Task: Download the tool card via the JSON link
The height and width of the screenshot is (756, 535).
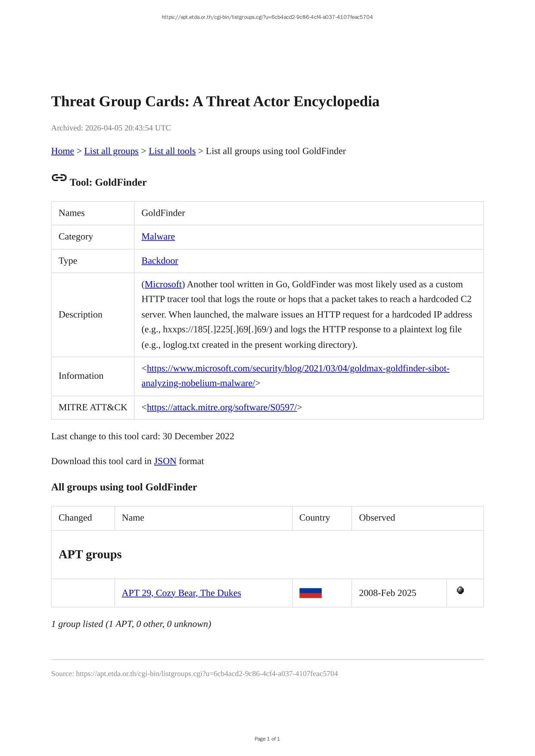Action: [x=165, y=461]
